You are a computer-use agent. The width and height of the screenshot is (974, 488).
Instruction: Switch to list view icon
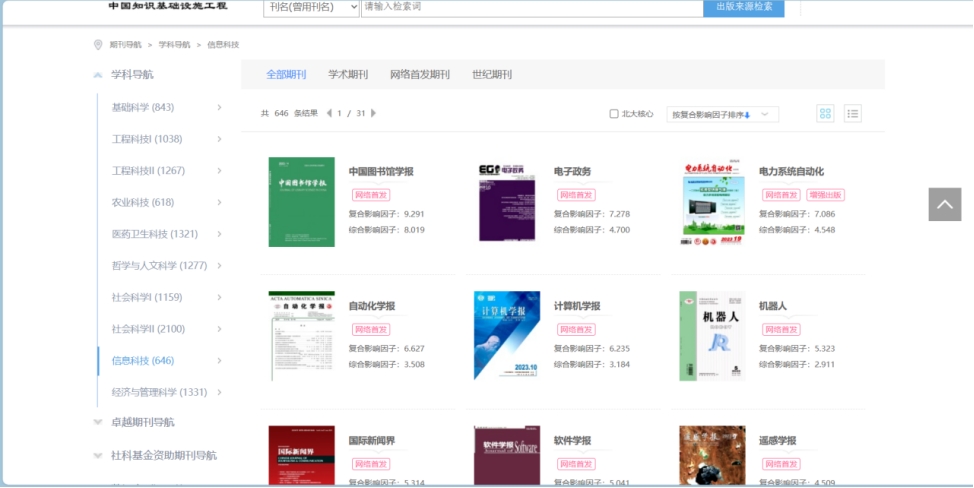click(852, 114)
